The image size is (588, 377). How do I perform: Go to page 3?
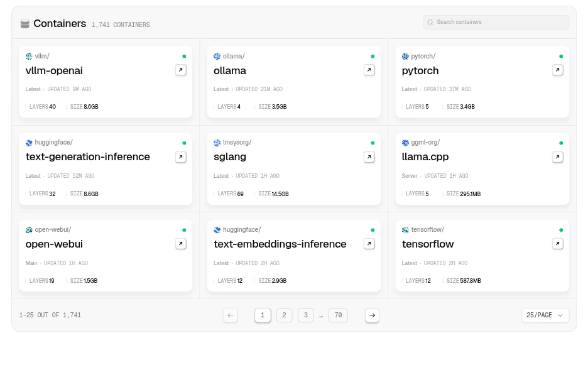tap(306, 315)
